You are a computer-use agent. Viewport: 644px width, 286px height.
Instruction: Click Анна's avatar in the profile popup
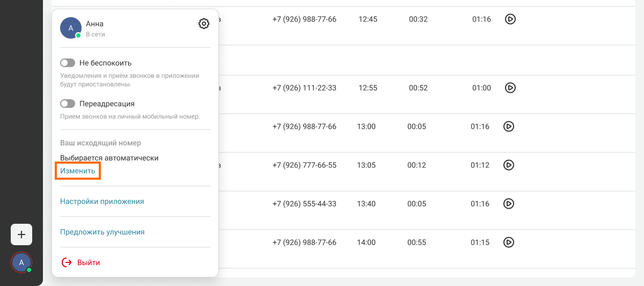point(71,28)
